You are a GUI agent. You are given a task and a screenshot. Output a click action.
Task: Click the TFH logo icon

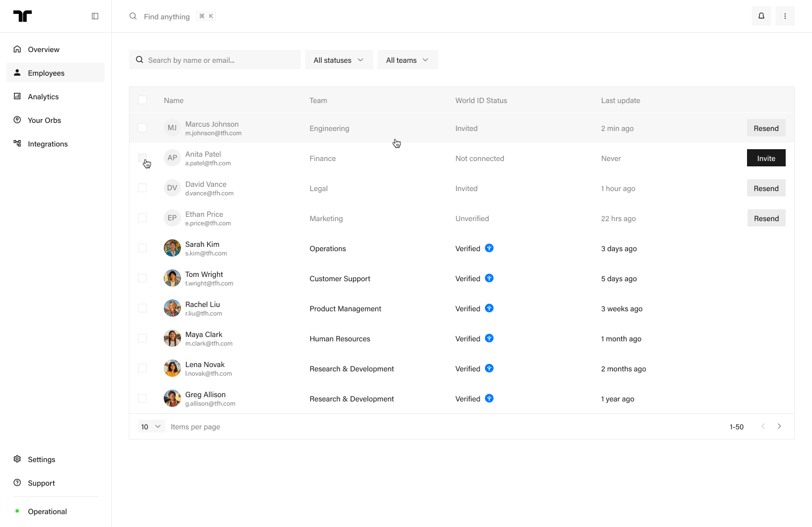pyautogui.click(x=23, y=16)
